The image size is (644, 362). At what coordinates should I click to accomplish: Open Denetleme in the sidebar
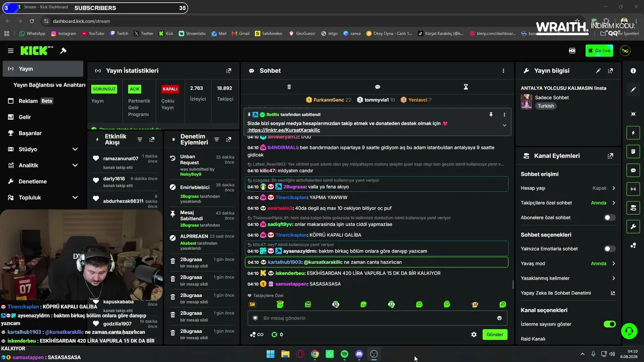click(42, 182)
